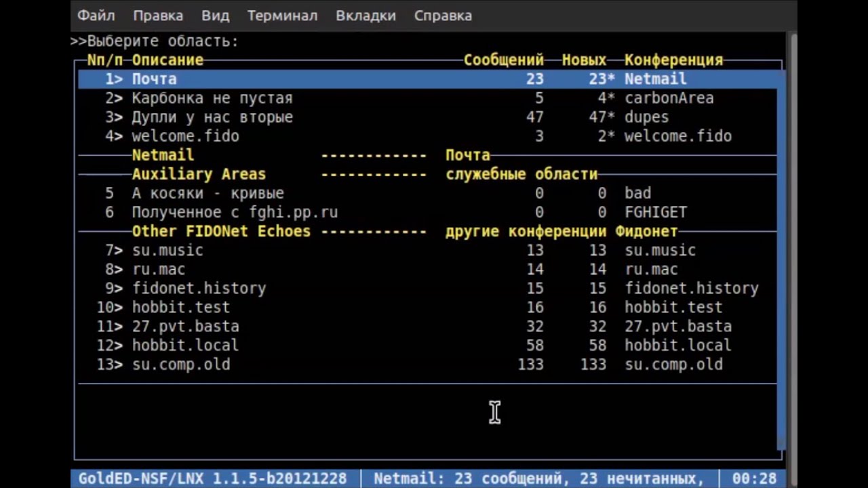Select ru.mac in the Описание column
The height and width of the screenshot is (488, 868).
pos(158,269)
